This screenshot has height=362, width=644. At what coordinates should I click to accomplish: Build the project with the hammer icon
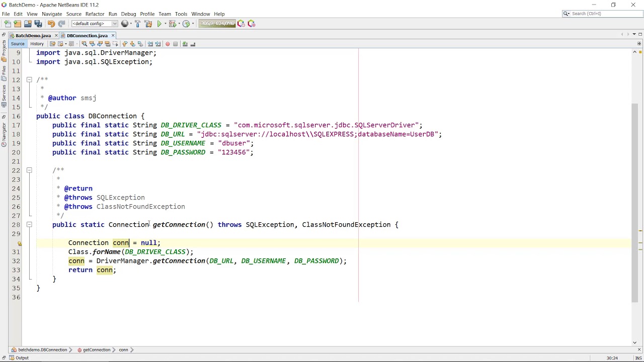(x=138, y=24)
